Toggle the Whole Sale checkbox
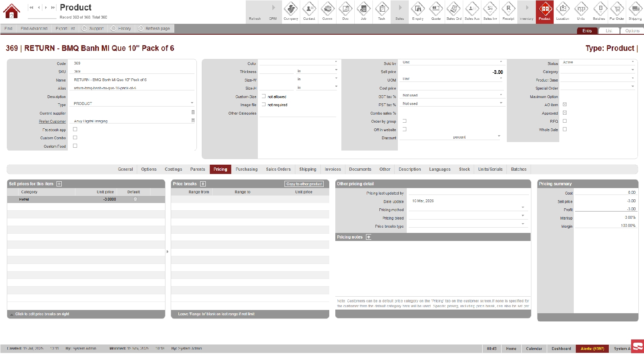 point(565,130)
